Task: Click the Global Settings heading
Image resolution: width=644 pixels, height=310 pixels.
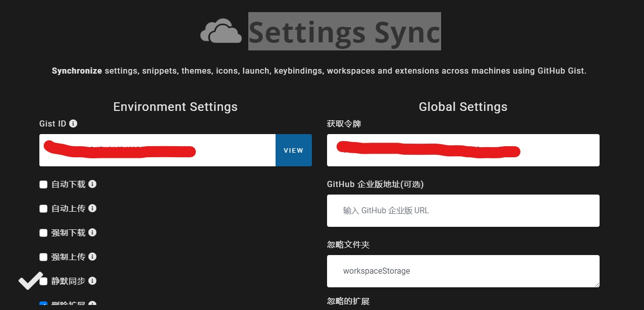Action: coord(463,107)
